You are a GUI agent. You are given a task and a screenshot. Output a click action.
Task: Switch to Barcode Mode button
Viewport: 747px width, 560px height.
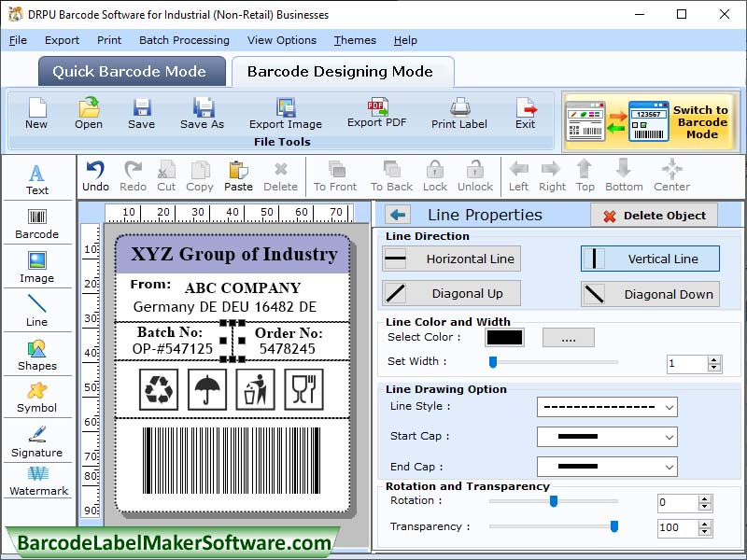click(650, 122)
